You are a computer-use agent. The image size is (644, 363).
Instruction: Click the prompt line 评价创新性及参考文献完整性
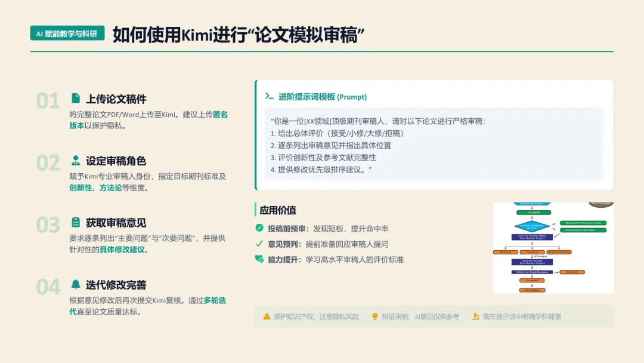coord(323,158)
